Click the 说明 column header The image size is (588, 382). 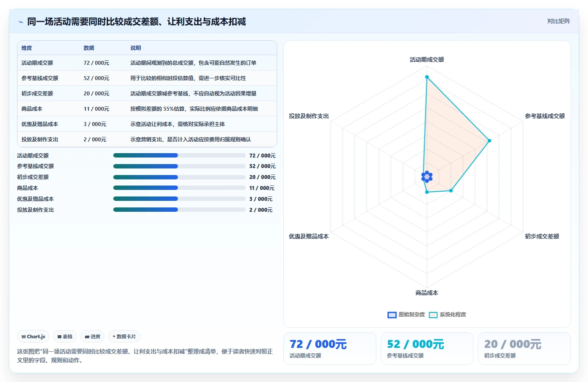(x=136, y=48)
